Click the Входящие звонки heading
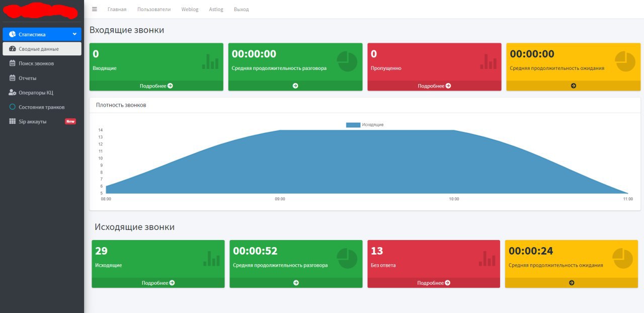The height and width of the screenshot is (313, 644). (127, 30)
